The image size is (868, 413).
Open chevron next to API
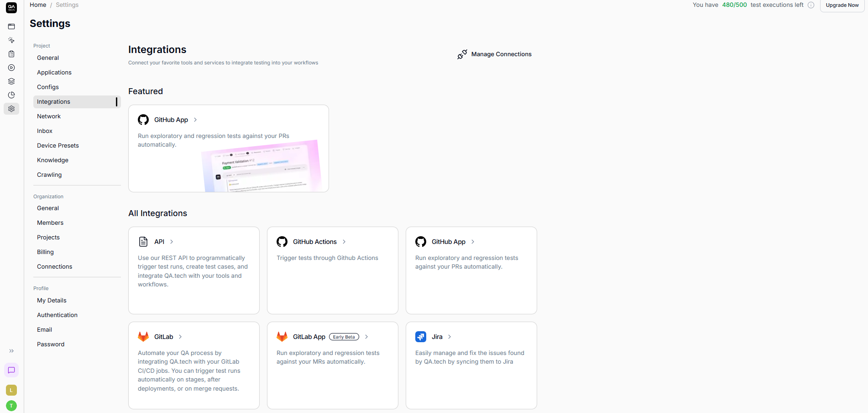tap(172, 242)
